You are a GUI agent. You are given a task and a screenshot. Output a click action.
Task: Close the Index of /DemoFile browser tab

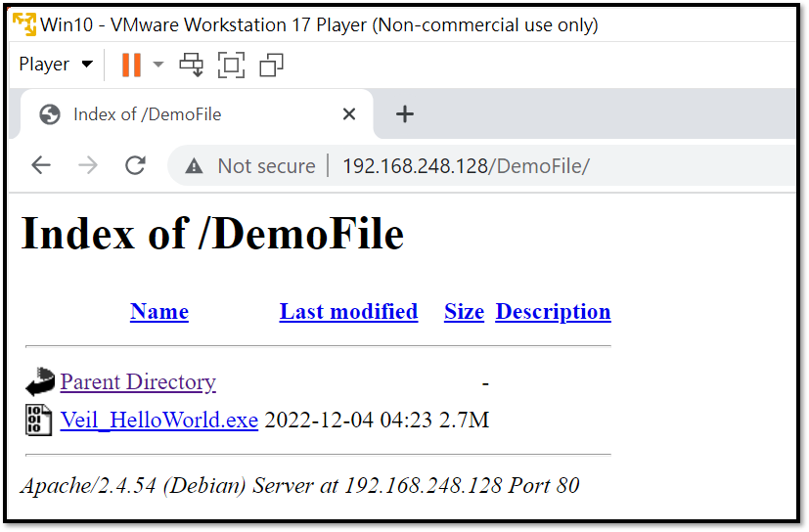pos(348,114)
